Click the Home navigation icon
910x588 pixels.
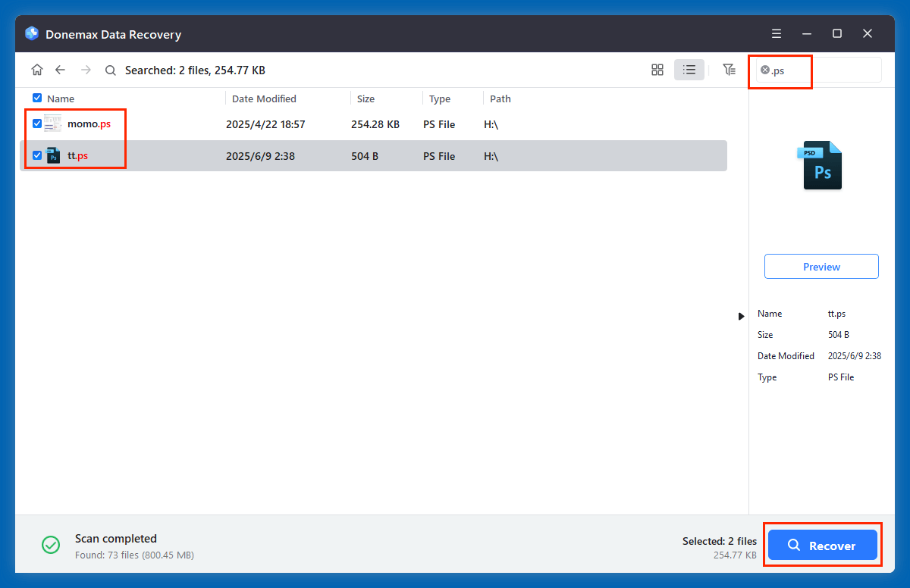[36, 69]
